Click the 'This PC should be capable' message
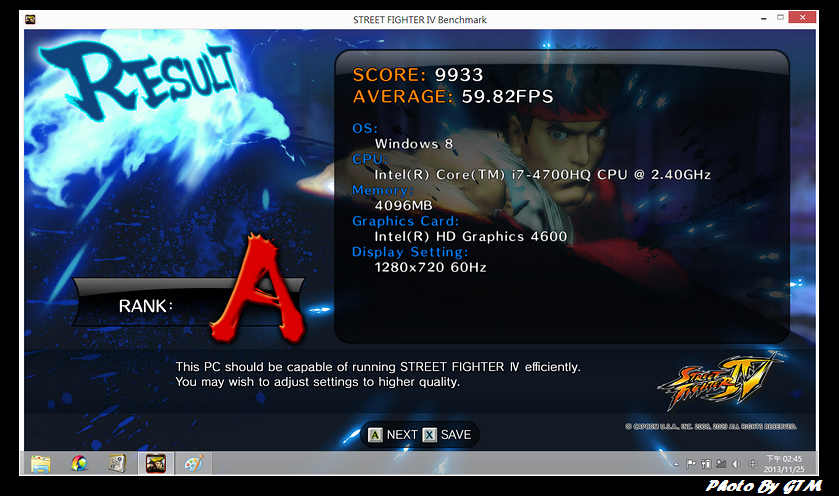This screenshot has width=839, height=496. 378,367
